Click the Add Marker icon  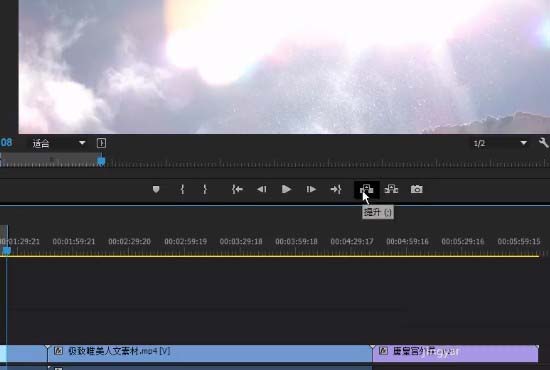156,189
